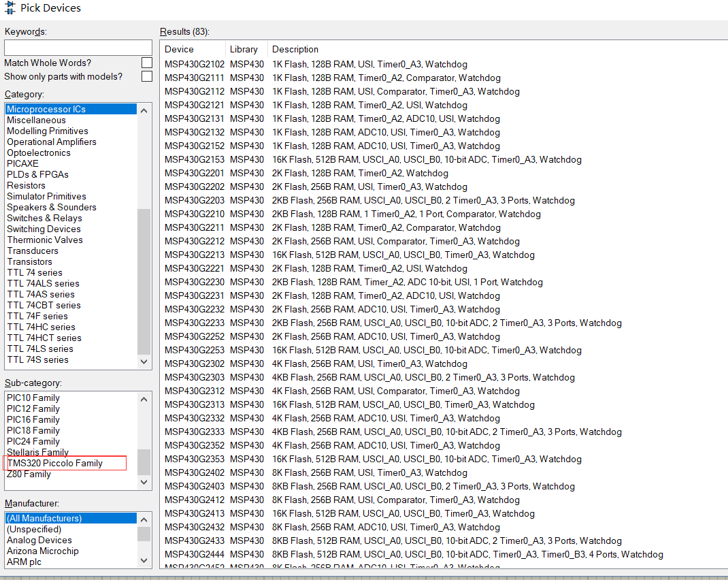The image size is (728, 580).
Task: Select device MSP430G2231 in results
Action: (x=194, y=295)
